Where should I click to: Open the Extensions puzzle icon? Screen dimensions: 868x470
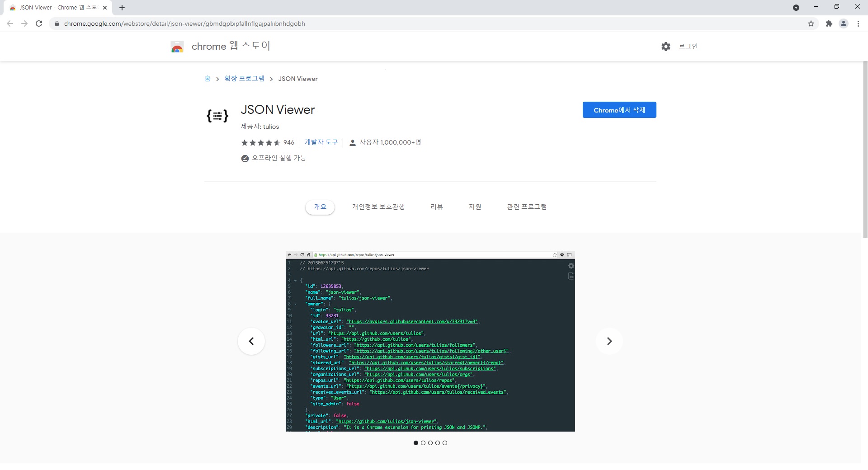point(829,23)
